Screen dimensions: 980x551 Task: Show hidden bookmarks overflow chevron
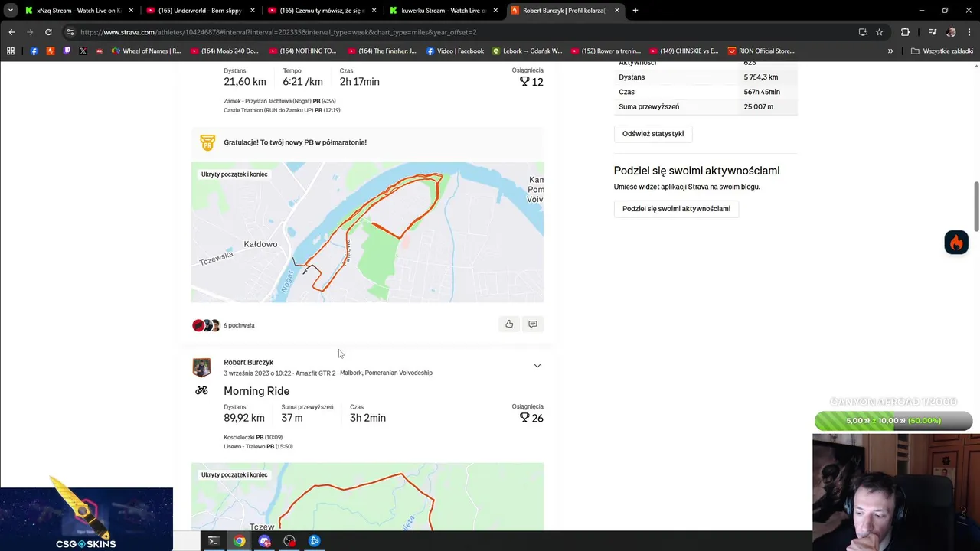click(890, 51)
